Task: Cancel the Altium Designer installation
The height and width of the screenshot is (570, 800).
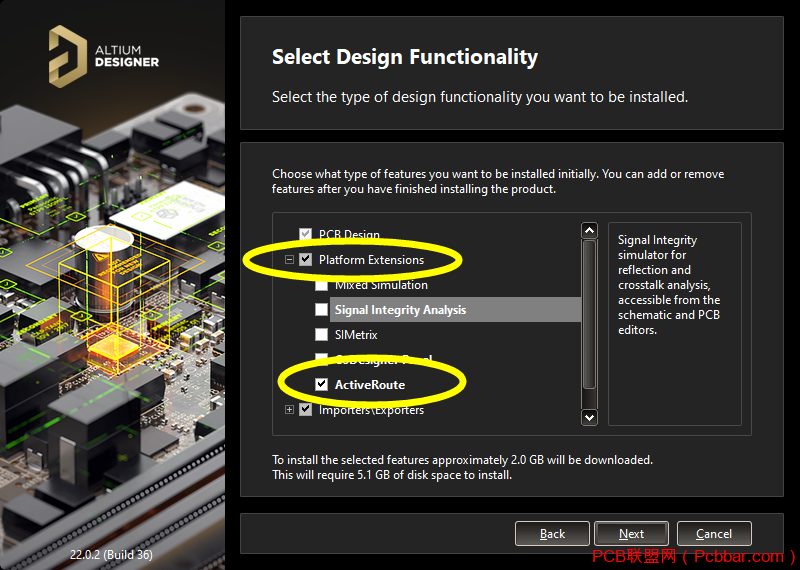Action: click(x=714, y=534)
